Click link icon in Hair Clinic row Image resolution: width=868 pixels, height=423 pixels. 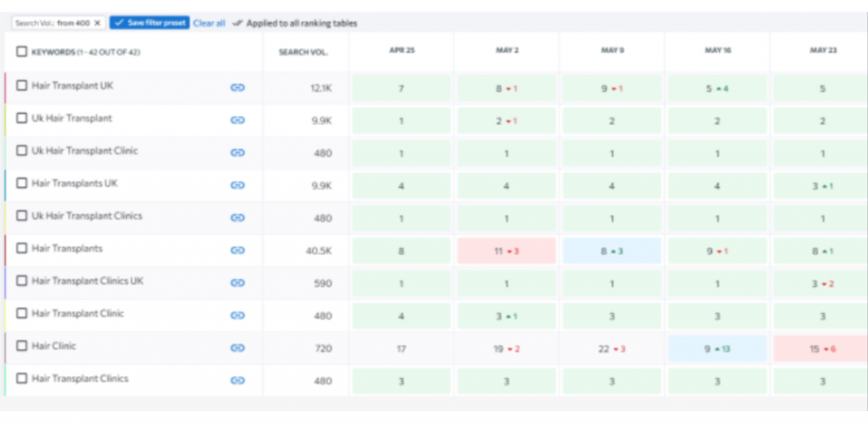coord(237,348)
